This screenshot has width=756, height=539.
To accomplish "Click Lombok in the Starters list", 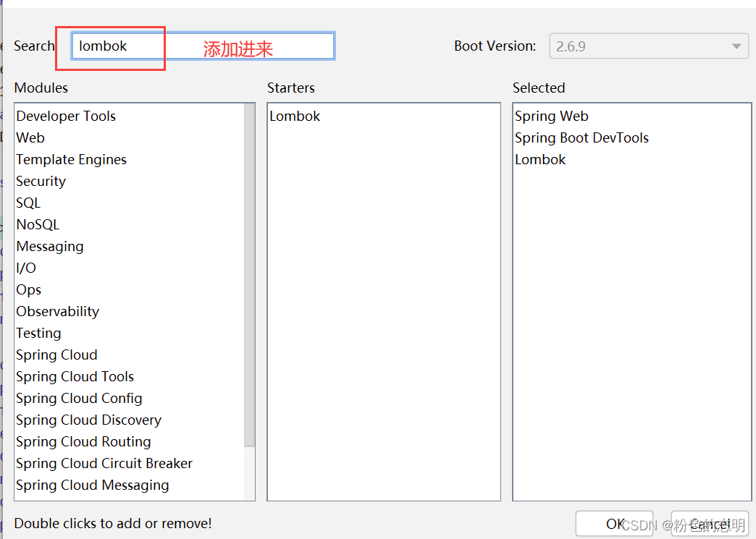I will 295,116.
